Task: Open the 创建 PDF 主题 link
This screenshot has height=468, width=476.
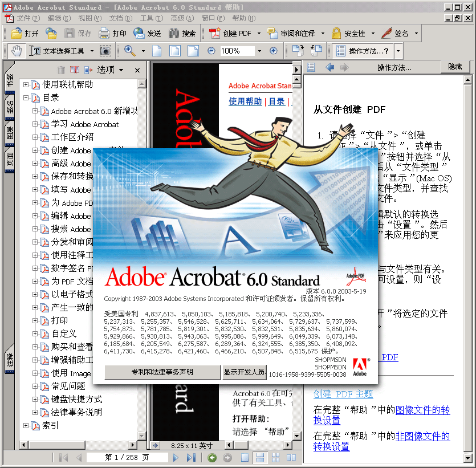Action: click(343, 394)
